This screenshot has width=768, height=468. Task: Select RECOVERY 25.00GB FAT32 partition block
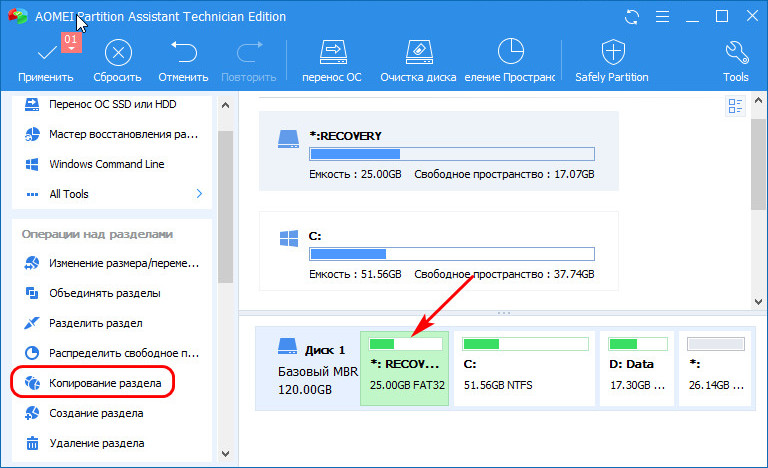405,368
